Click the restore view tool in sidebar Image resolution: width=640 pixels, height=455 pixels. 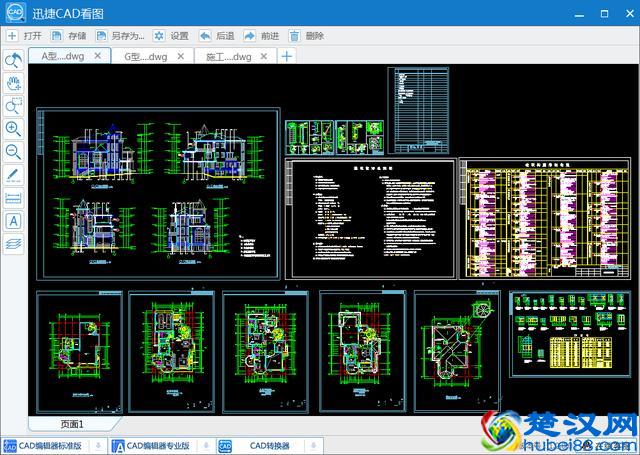(14, 60)
